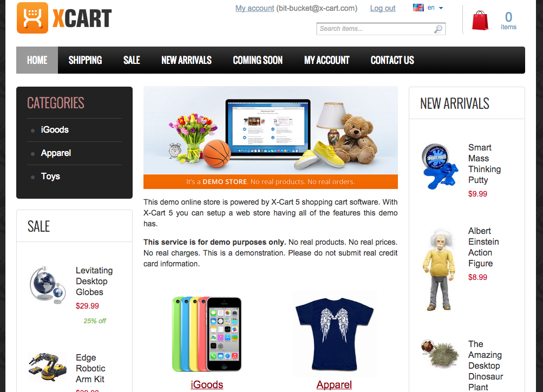The width and height of the screenshot is (543, 392).
Task: Click the Levitating Desktop Globes thumbnail
Action: click(48, 285)
